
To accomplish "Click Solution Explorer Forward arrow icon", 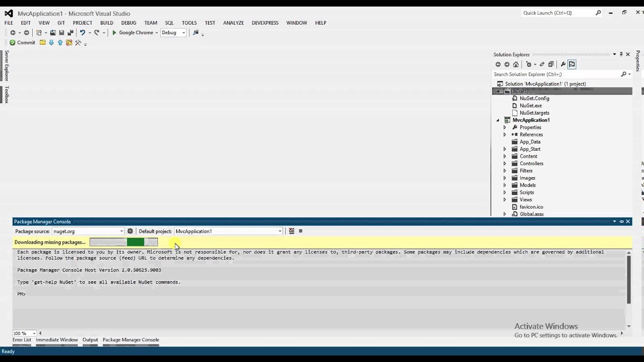I will point(507,64).
